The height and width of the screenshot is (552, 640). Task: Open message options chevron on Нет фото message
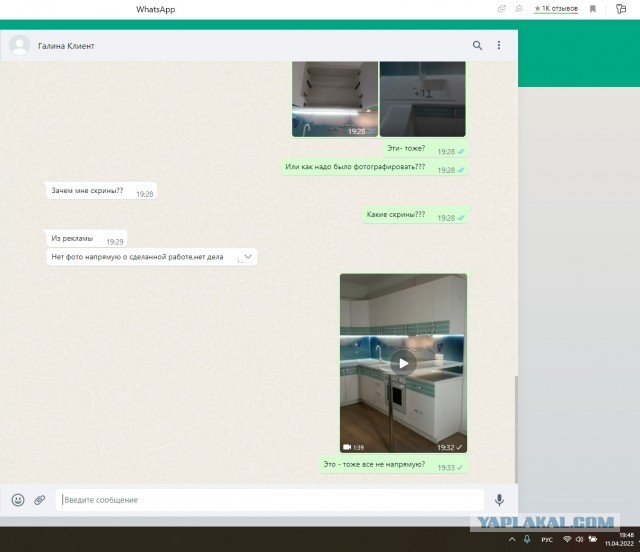coord(248,256)
